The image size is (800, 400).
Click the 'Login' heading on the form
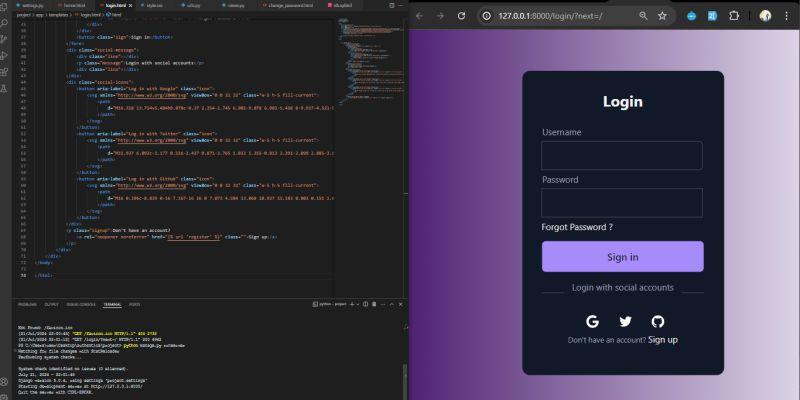(x=622, y=102)
